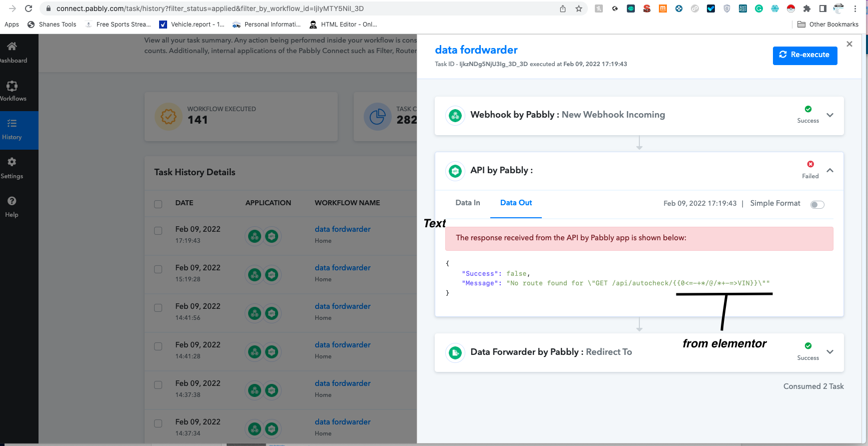Check the box for the 15:19:28 task
This screenshot has height=446, width=868.
pyautogui.click(x=158, y=269)
